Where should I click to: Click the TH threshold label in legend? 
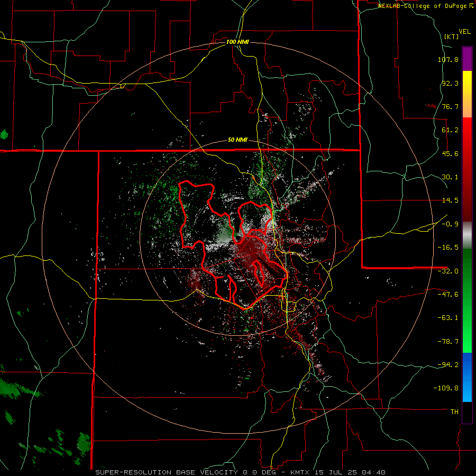click(x=454, y=412)
